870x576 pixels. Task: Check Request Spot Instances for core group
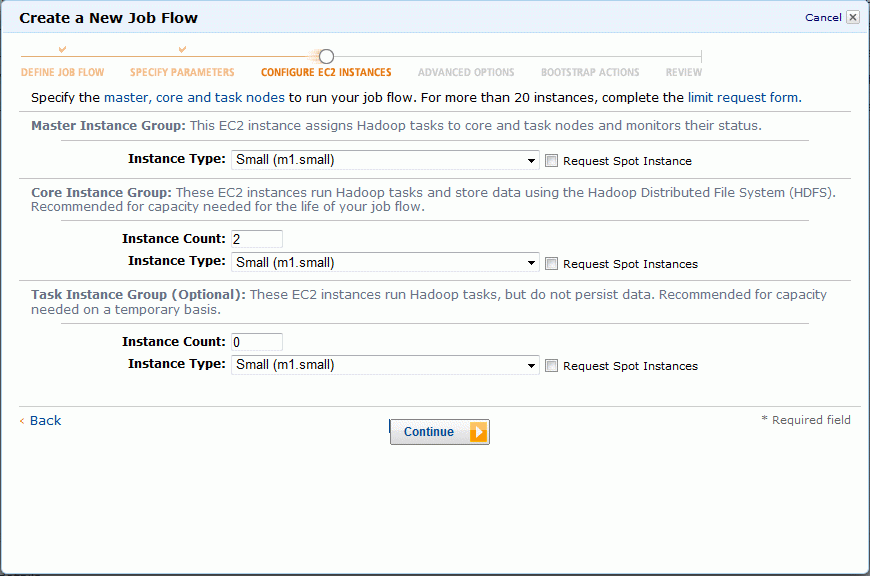(x=551, y=264)
